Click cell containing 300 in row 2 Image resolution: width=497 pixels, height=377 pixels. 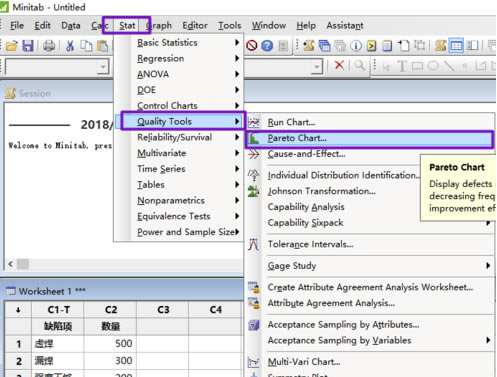(110, 361)
